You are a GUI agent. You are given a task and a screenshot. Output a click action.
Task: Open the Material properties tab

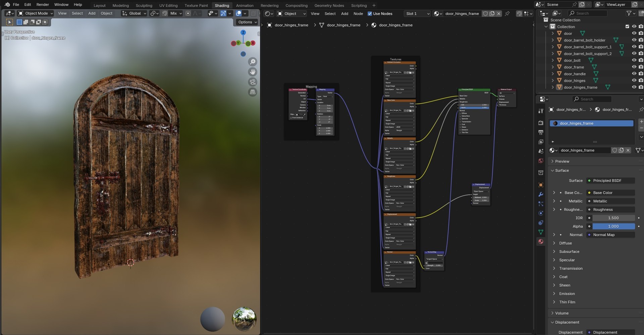pos(541,241)
